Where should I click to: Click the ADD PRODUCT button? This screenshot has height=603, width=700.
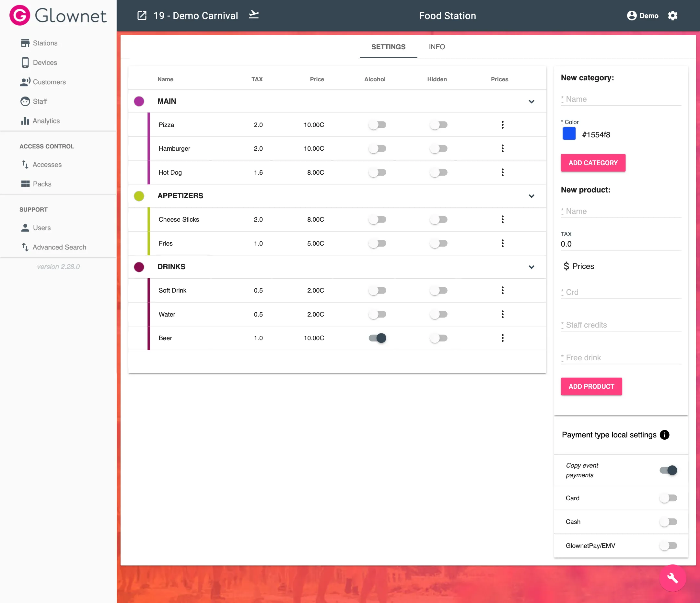(x=591, y=387)
